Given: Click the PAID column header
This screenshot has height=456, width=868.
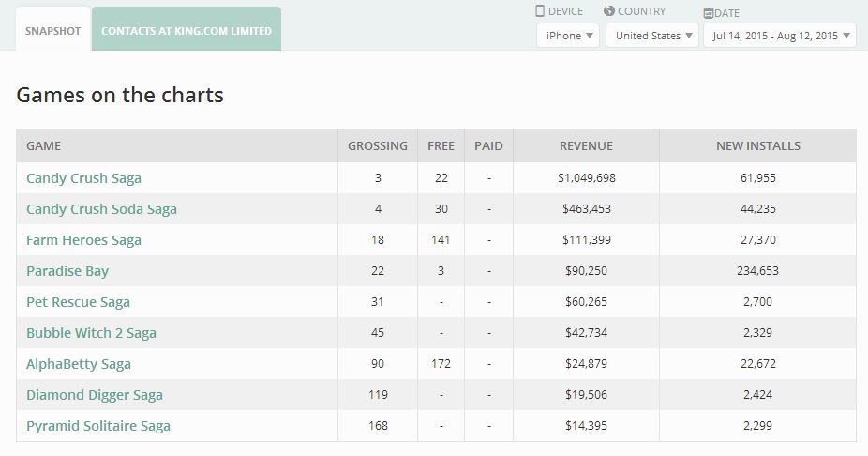Looking at the screenshot, I should (x=488, y=145).
